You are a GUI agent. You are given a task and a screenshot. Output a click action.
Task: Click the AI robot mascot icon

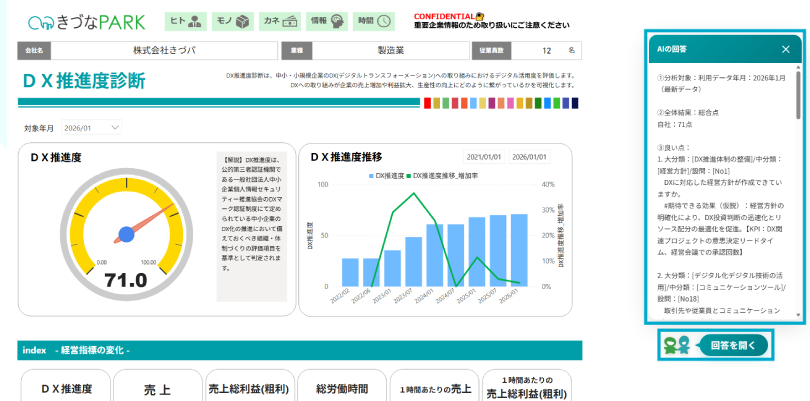675,345
